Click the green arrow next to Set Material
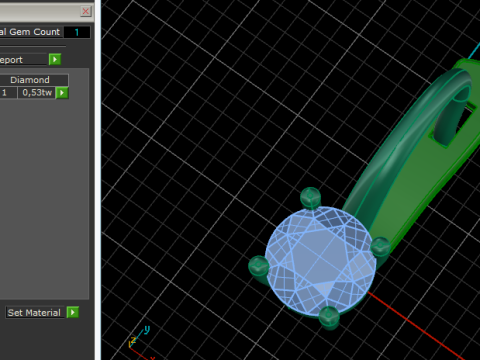This screenshot has width=480, height=360. pos(73,312)
